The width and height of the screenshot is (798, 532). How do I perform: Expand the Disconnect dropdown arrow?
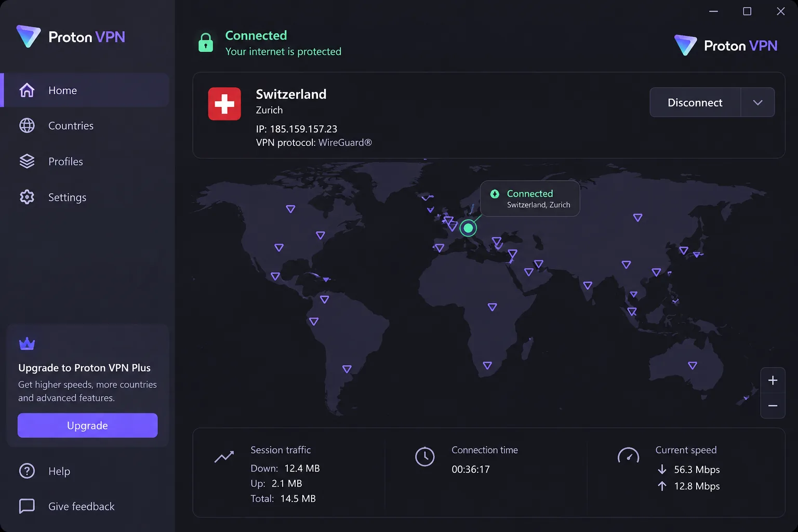tap(757, 102)
